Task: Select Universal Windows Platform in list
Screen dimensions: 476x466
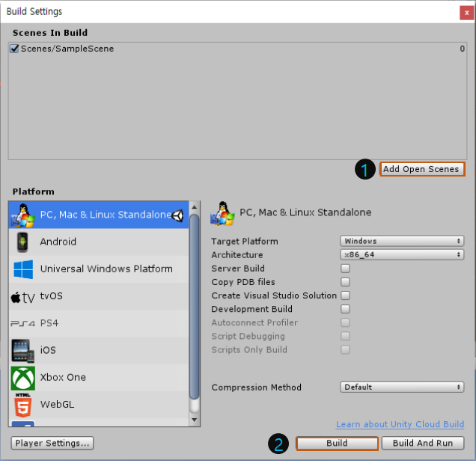Action: pyautogui.click(x=99, y=269)
